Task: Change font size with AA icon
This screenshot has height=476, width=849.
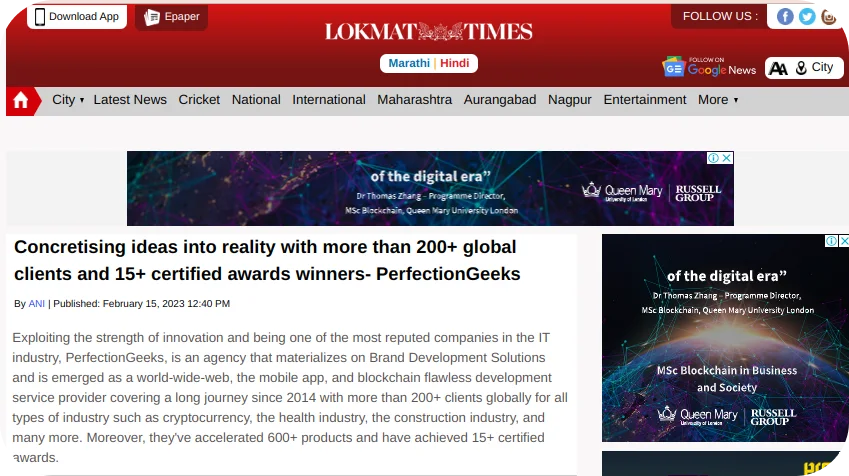Action: (x=778, y=68)
